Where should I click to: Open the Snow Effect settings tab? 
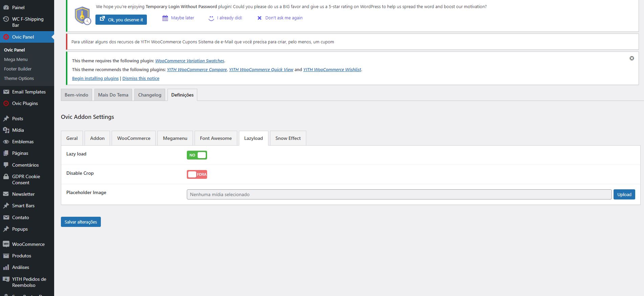tap(288, 138)
